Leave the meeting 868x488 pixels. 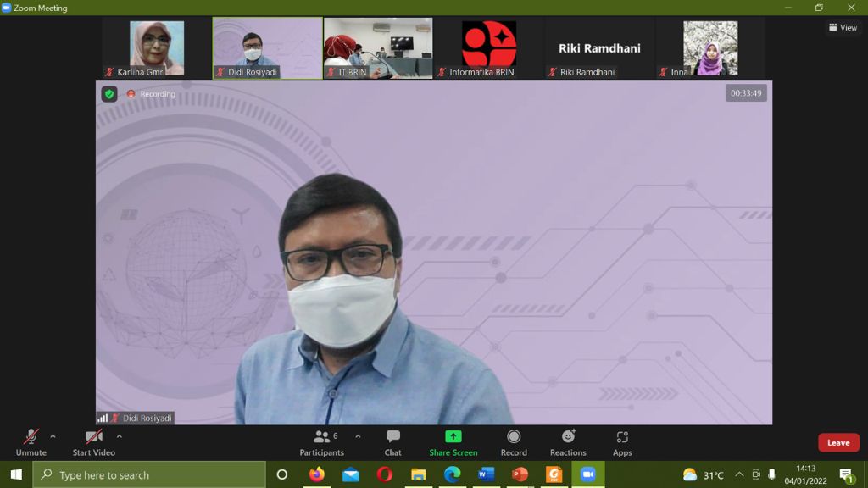coord(837,442)
